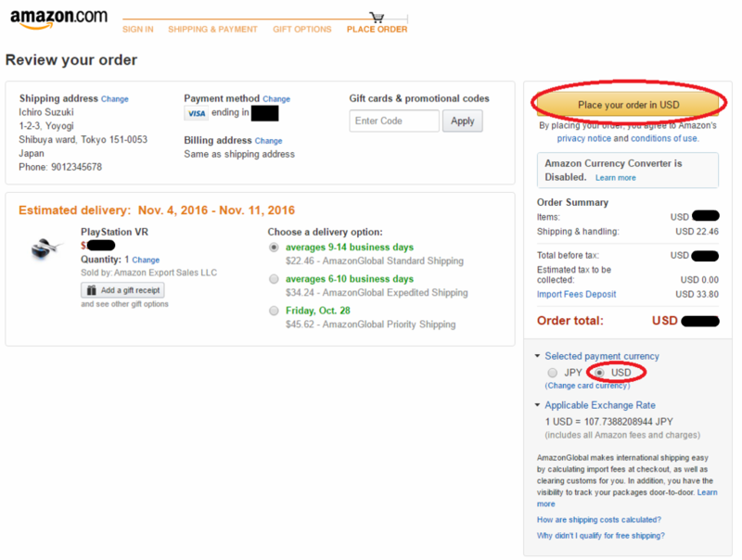Click 'and see other gift options' text

pos(124,304)
